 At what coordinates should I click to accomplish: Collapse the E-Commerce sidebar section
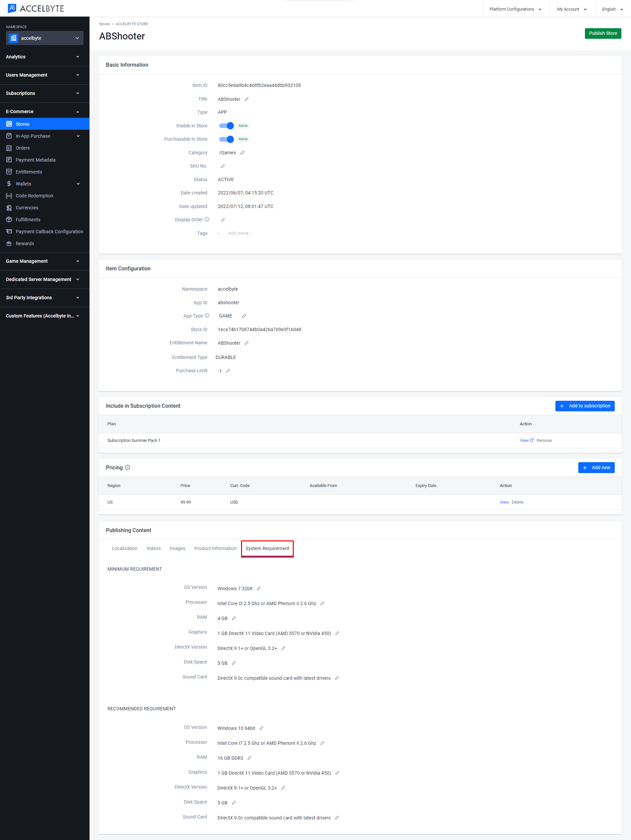(x=45, y=112)
